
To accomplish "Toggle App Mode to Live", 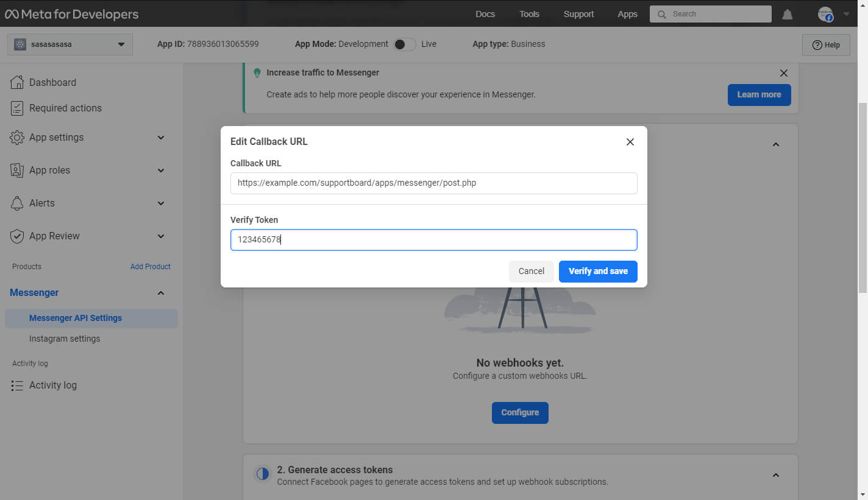I will [404, 44].
